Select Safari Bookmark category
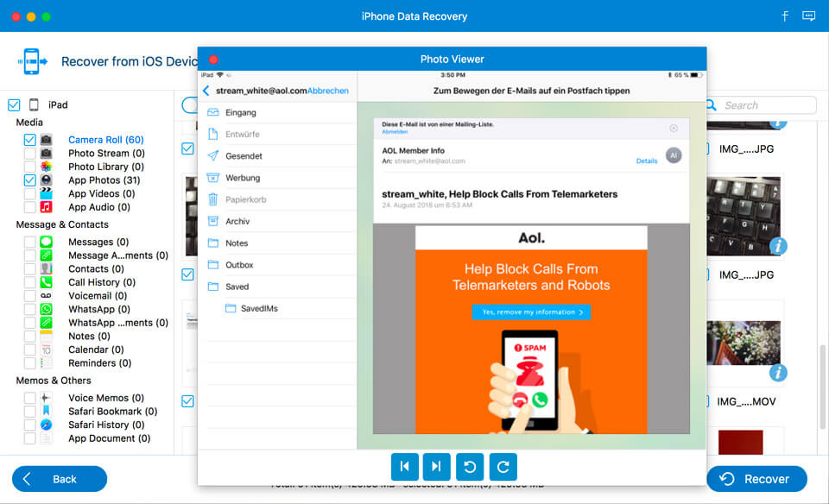The width and height of the screenshot is (829, 504). pyautogui.click(x=104, y=412)
